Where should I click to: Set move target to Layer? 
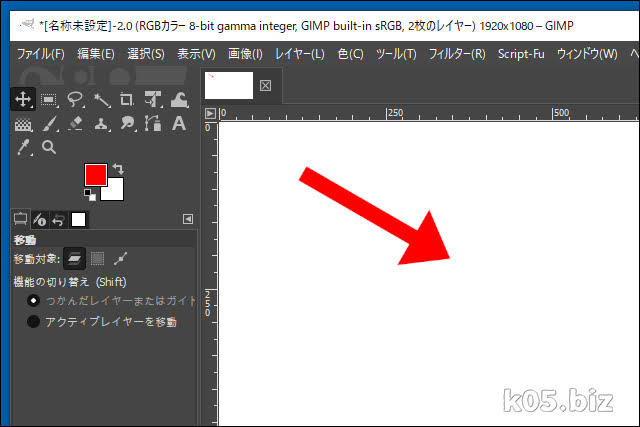[74, 258]
